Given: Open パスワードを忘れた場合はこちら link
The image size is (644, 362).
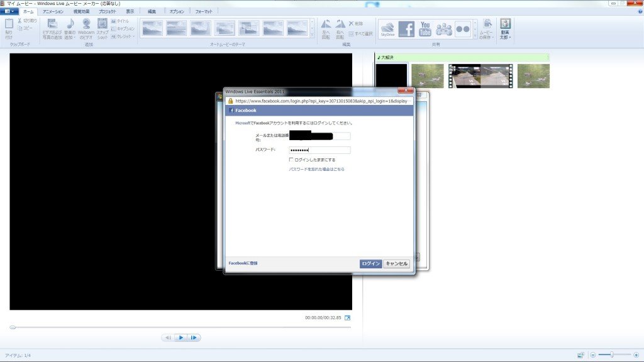Looking at the screenshot, I should [x=317, y=169].
